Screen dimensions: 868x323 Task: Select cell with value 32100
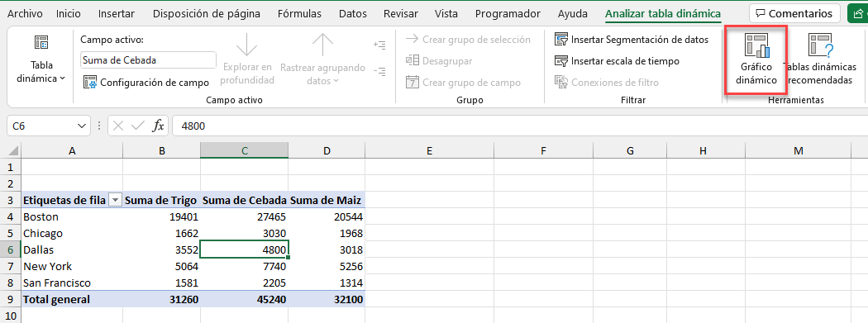pos(327,300)
